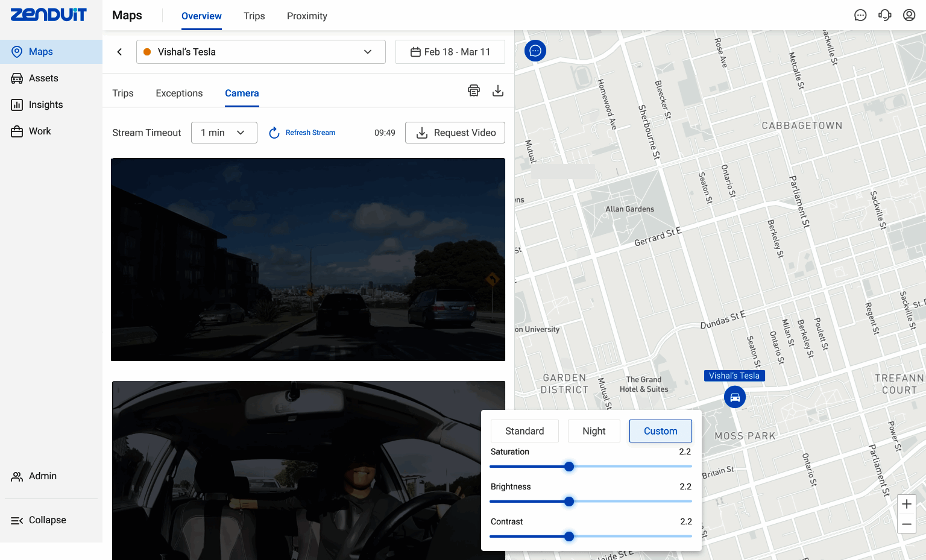This screenshot has width=926, height=560.
Task: Open the user account profile icon
Action: coord(909,16)
